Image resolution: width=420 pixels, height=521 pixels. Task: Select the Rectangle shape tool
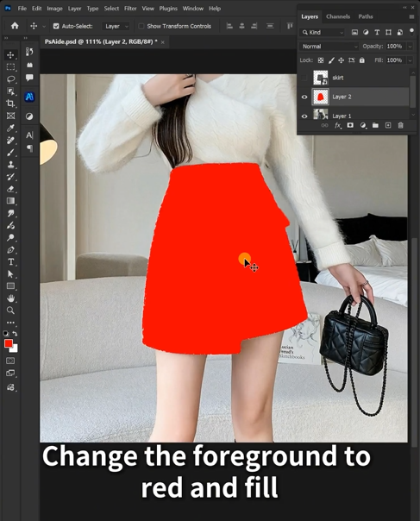click(x=10, y=286)
